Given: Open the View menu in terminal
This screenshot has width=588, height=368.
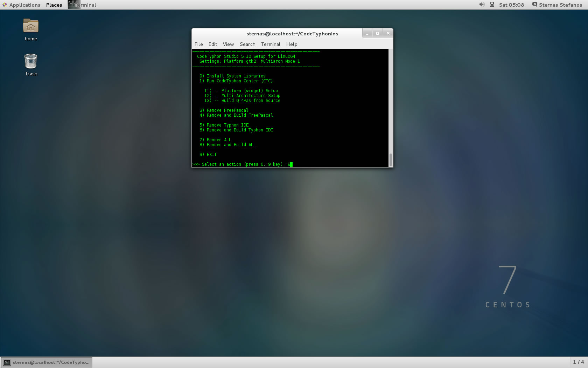Looking at the screenshot, I should pyautogui.click(x=228, y=44).
